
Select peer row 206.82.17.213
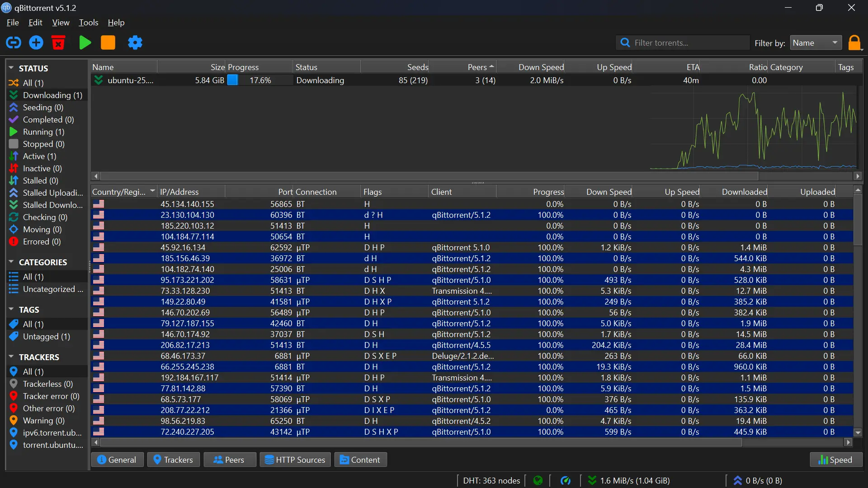(x=472, y=345)
